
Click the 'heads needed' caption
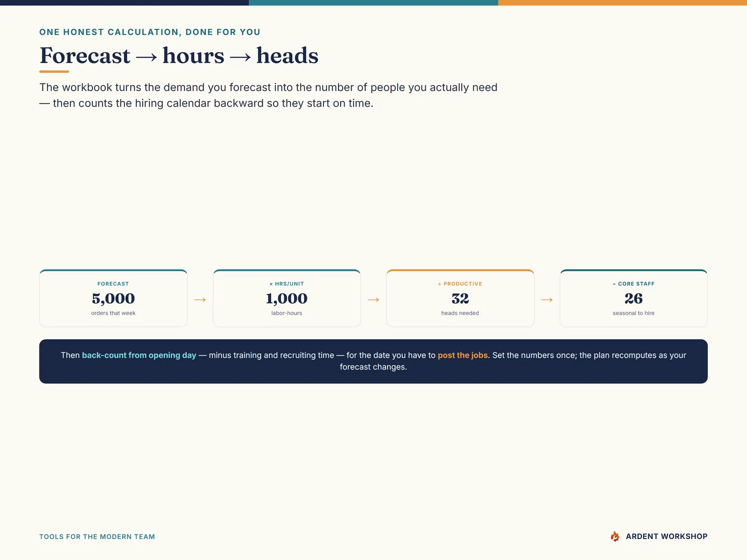pyautogui.click(x=460, y=313)
